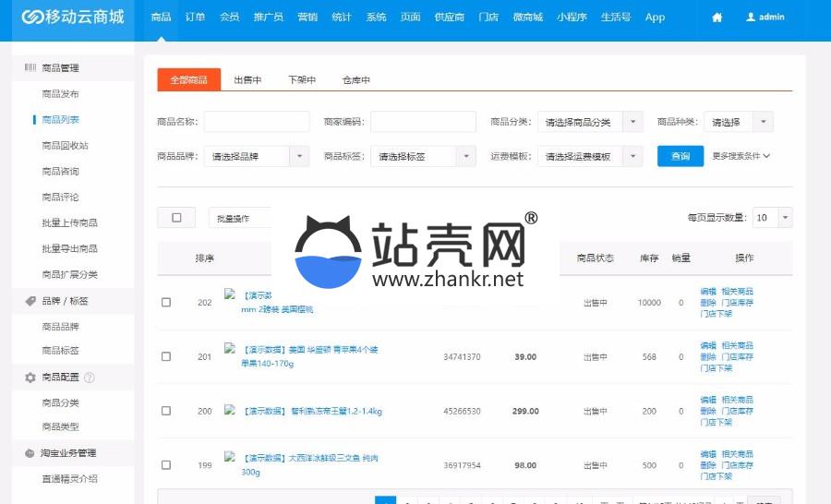The image size is (831, 504).
Task: Check the box for product row 201
Action: (166, 356)
